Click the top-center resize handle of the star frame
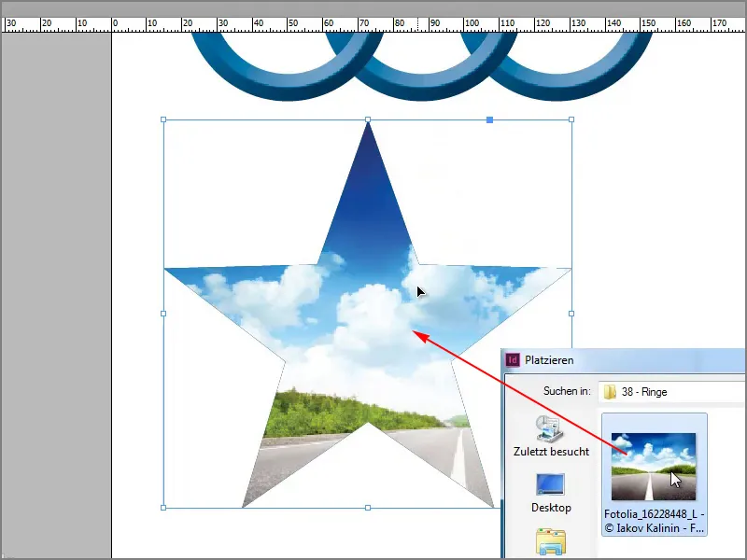Viewport: 747px width, 560px height. [x=368, y=119]
